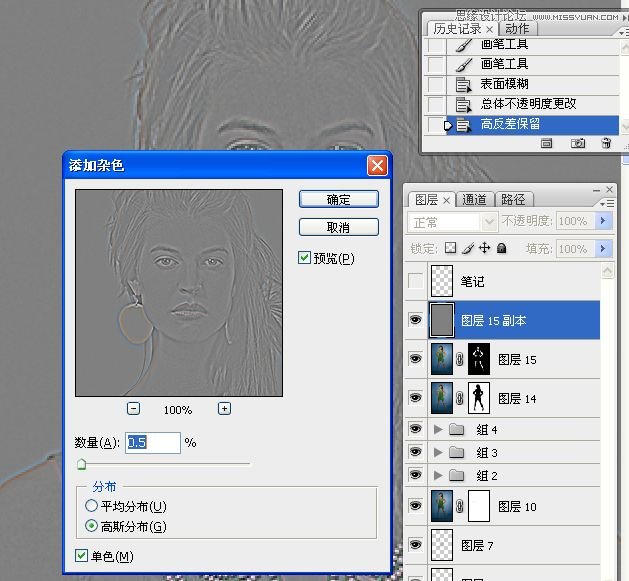Zoom in preview with plus button
This screenshot has height=581, width=629.
point(224,409)
